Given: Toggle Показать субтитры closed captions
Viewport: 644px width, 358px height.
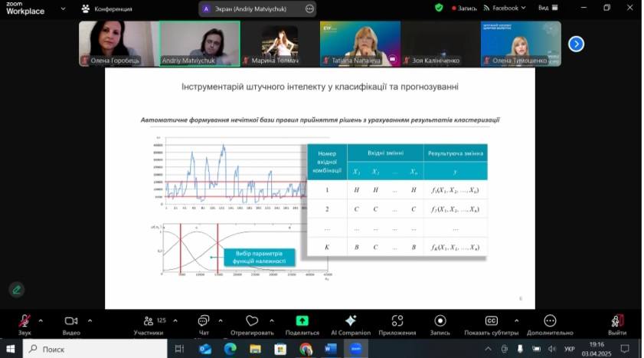Looking at the screenshot, I should pyautogui.click(x=492, y=320).
